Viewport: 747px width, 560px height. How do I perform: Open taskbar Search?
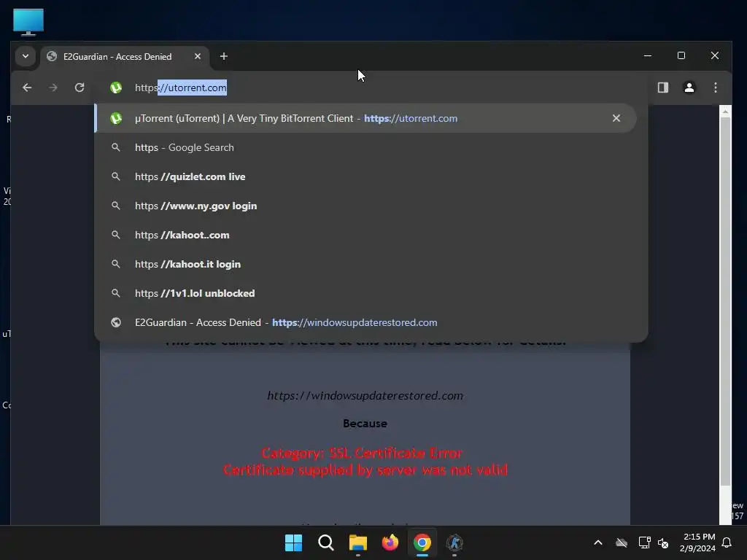coord(326,542)
